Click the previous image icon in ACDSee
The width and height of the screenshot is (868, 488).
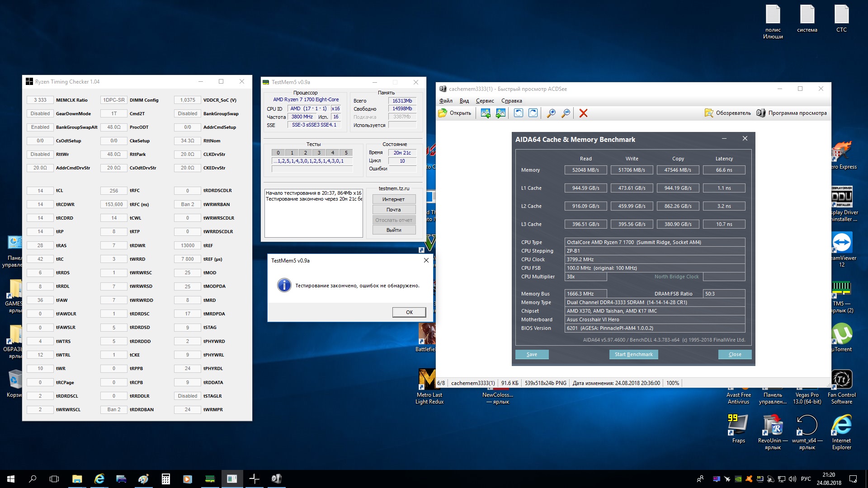[x=486, y=113]
